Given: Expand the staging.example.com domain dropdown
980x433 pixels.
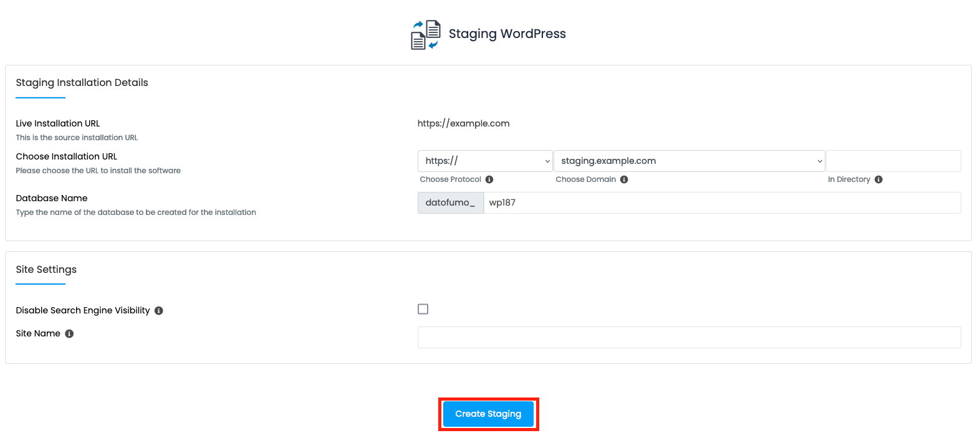Looking at the screenshot, I should point(689,161).
